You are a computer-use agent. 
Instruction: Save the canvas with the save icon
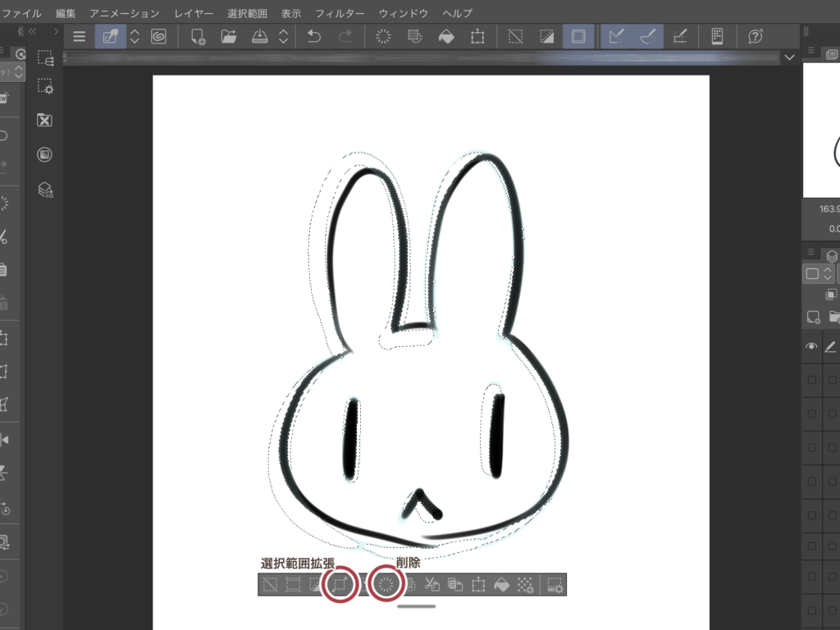260,36
